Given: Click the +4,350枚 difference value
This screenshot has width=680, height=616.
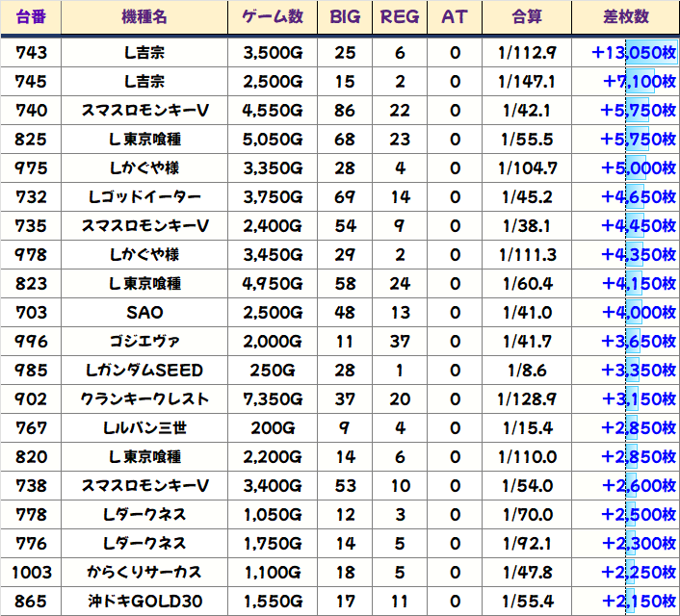Looking at the screenshot, I should (639, 255).
